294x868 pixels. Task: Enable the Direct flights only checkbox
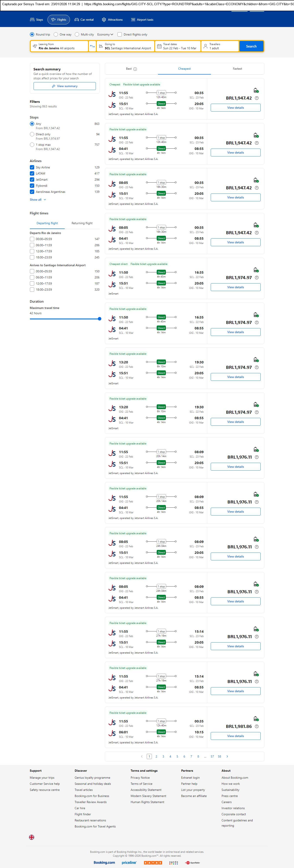(120, 34)
